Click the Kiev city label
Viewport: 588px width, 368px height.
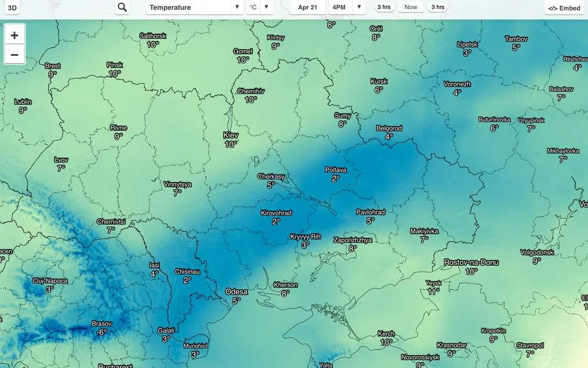click(x=230, y=135)
